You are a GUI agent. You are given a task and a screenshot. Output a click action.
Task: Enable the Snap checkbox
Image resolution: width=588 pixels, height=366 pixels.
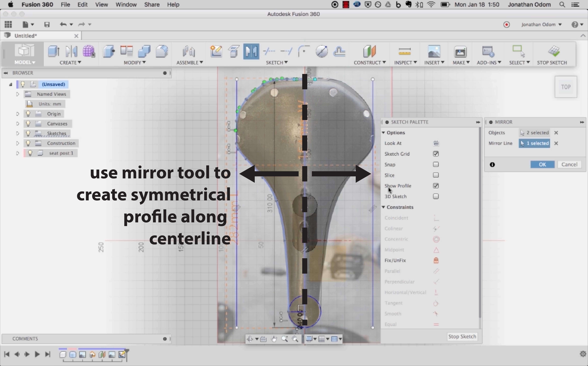point(436,165)
